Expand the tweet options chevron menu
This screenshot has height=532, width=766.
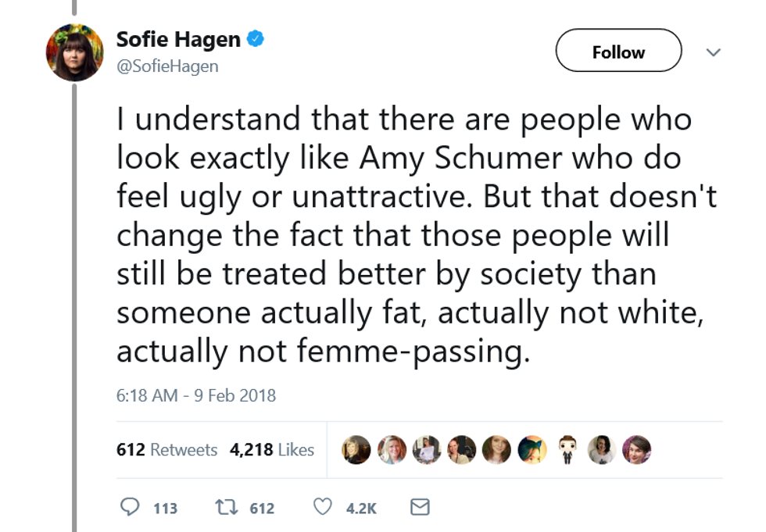[x=712, y=52]
